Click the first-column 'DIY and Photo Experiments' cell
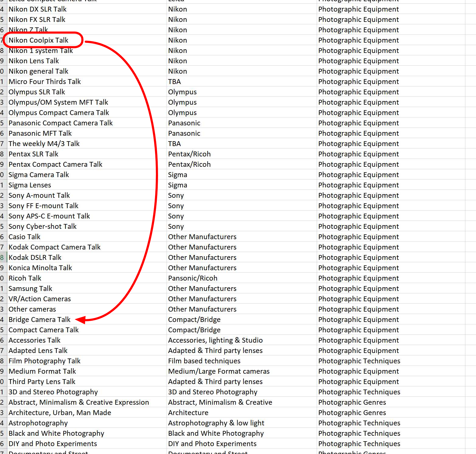Viewport: 476px width, 454px height. 87,444
